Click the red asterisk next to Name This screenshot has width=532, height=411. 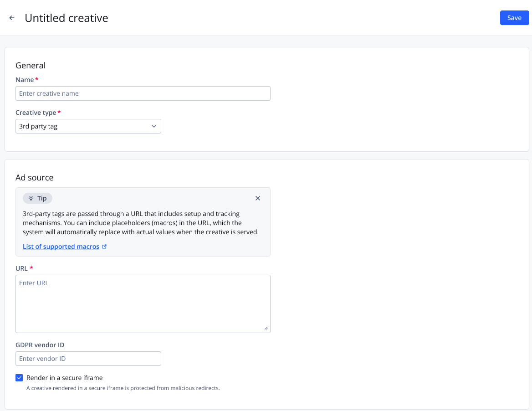(x=36, y=79)
